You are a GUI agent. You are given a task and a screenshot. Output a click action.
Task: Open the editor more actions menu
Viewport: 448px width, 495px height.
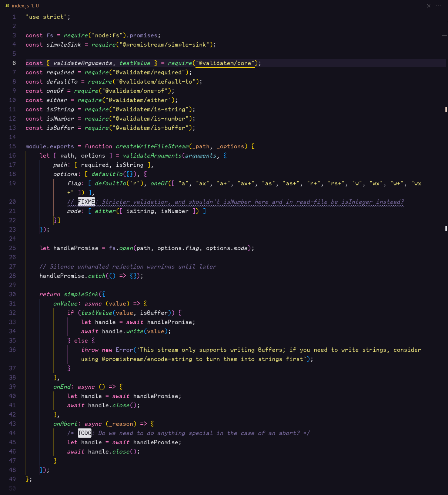point(438,6)
